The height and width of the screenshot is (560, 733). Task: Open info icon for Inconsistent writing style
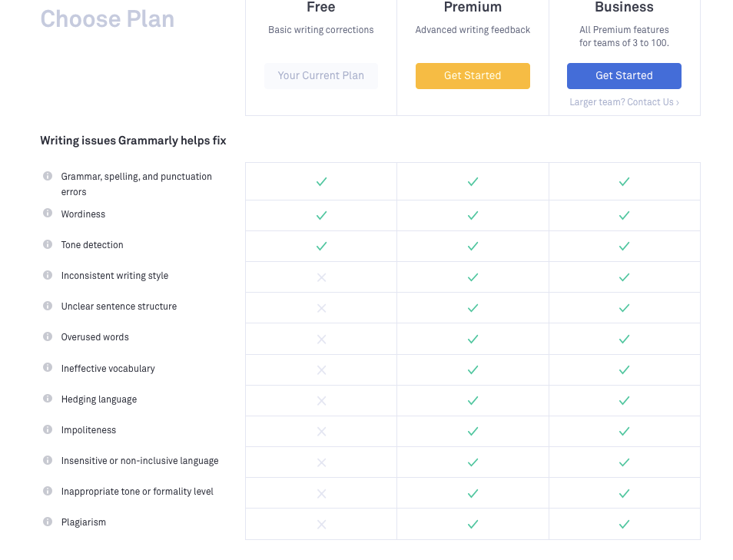[48, 275]
